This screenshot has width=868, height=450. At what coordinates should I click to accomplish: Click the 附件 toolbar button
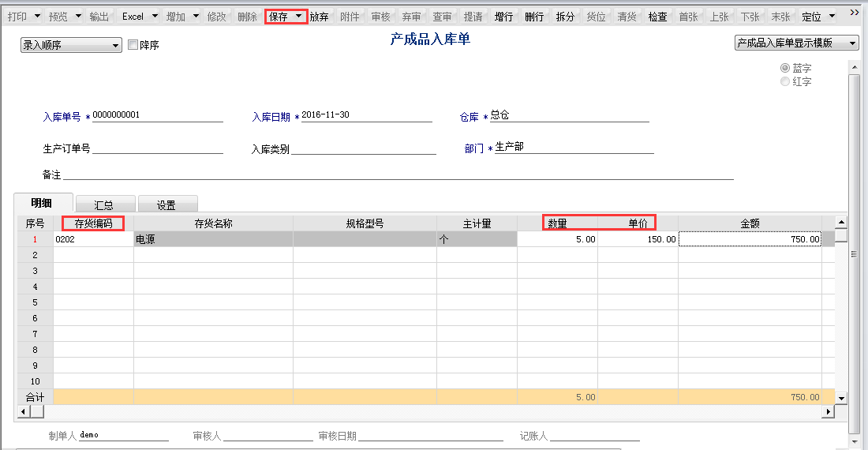point(350,17)
